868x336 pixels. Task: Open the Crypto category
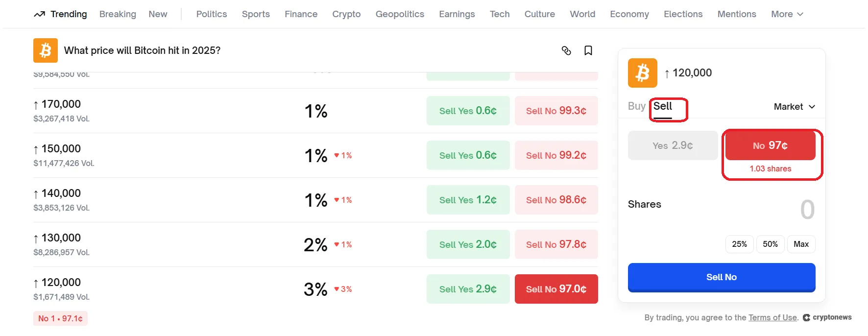pos(346,14)
